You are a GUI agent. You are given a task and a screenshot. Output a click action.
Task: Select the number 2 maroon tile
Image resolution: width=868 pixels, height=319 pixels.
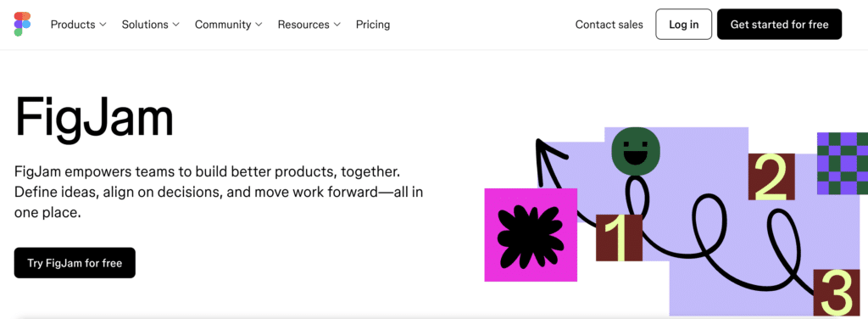tap(771, 176)
